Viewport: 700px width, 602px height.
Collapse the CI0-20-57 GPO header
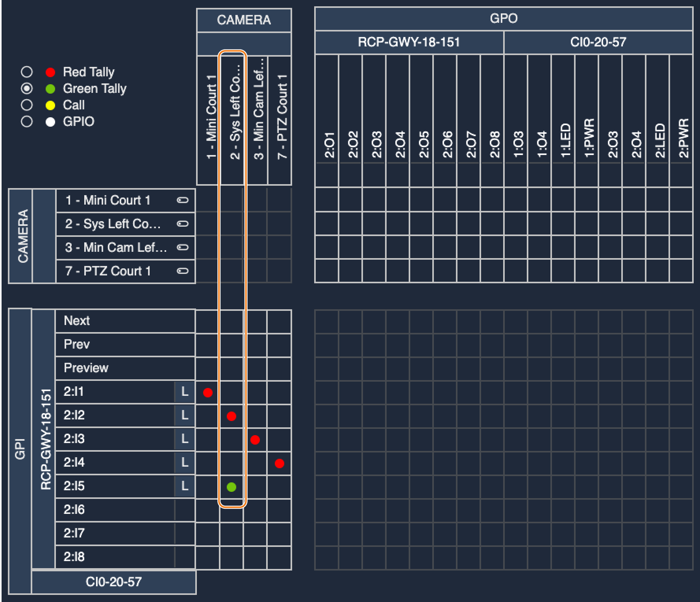tap(598, 42)
